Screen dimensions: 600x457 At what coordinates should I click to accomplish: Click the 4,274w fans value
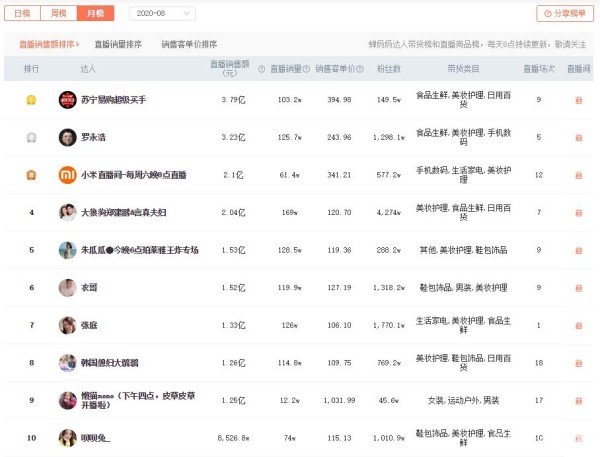388,212
